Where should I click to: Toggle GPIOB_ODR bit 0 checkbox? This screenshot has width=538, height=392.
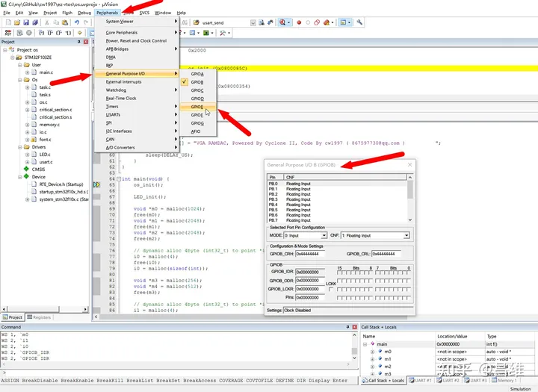pyautogui.click(x=408, y=281)
